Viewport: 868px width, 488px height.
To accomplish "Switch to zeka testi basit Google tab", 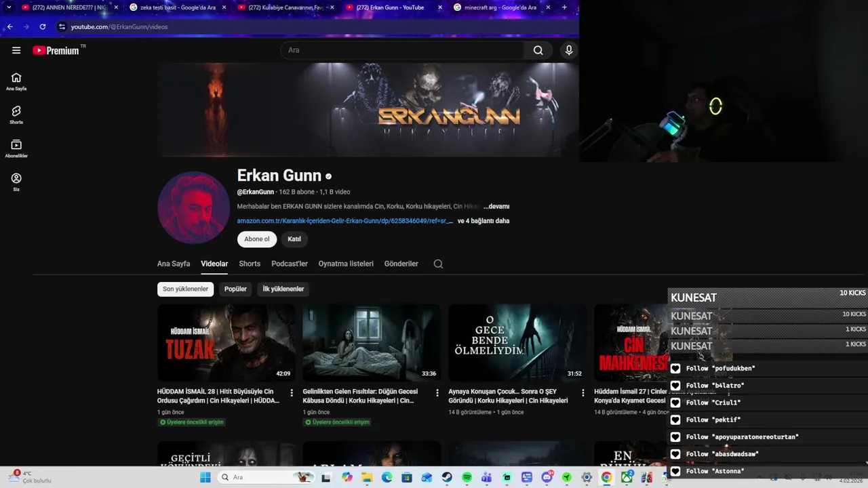I will tap(178, 7).
